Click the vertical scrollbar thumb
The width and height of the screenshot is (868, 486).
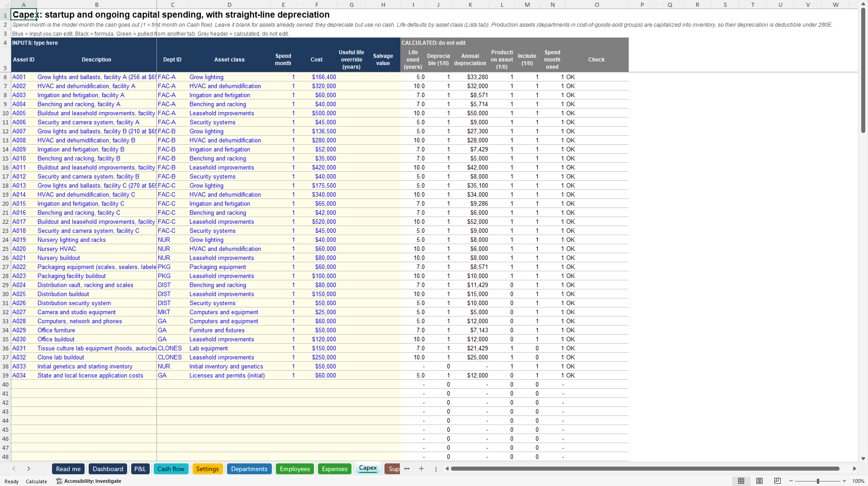[863, 70]
